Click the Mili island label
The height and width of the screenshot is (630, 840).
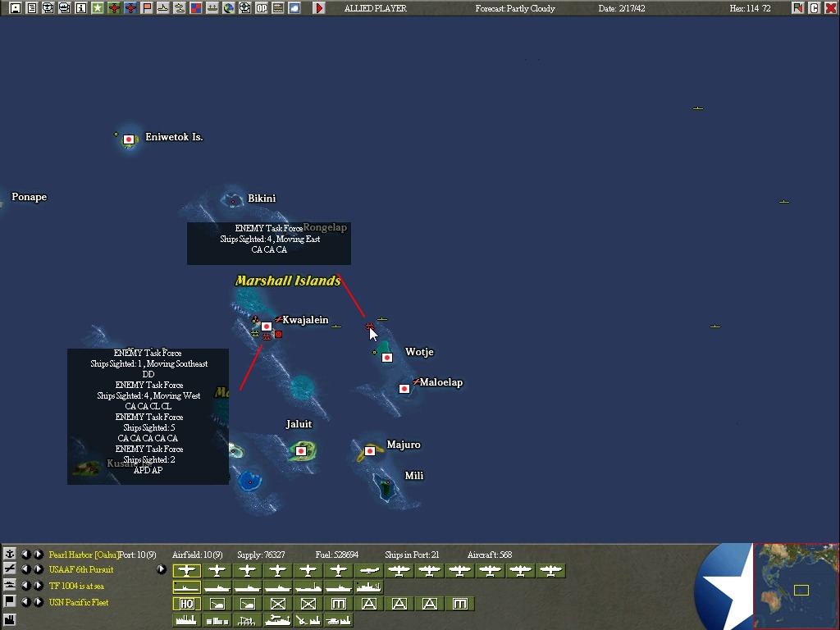pos(414,476)
